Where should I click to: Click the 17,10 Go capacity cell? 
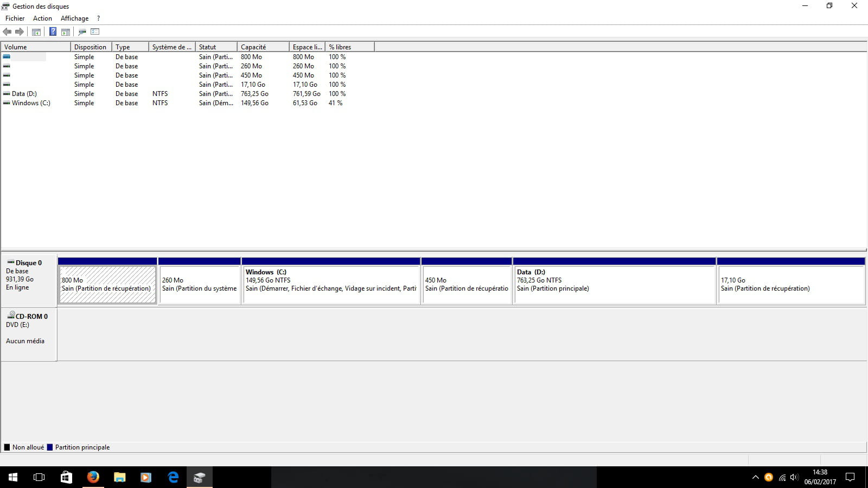coord(253,85)
